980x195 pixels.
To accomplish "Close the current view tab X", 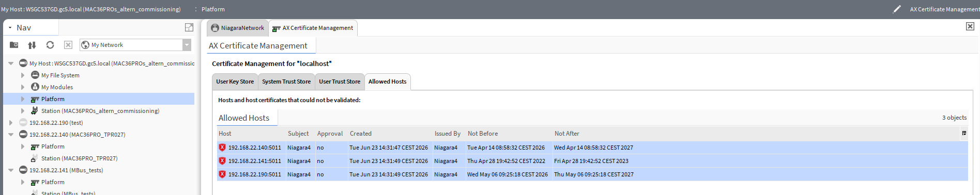I will [970, 26].
